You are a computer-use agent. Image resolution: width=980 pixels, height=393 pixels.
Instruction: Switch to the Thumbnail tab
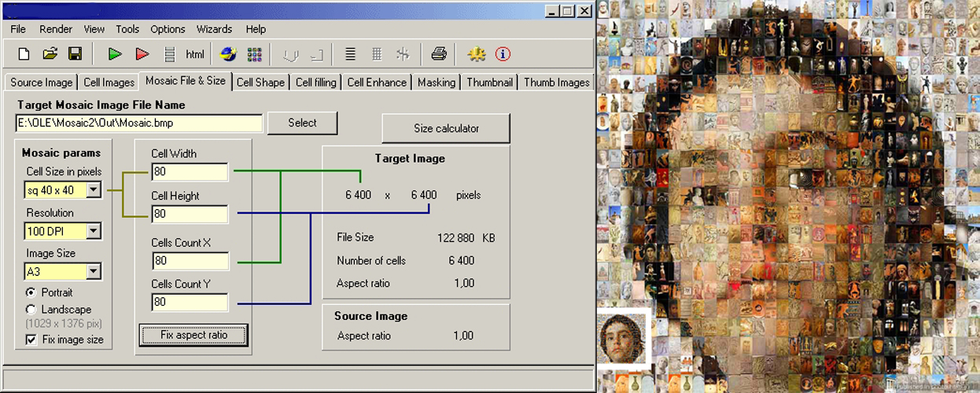(489, 83)
